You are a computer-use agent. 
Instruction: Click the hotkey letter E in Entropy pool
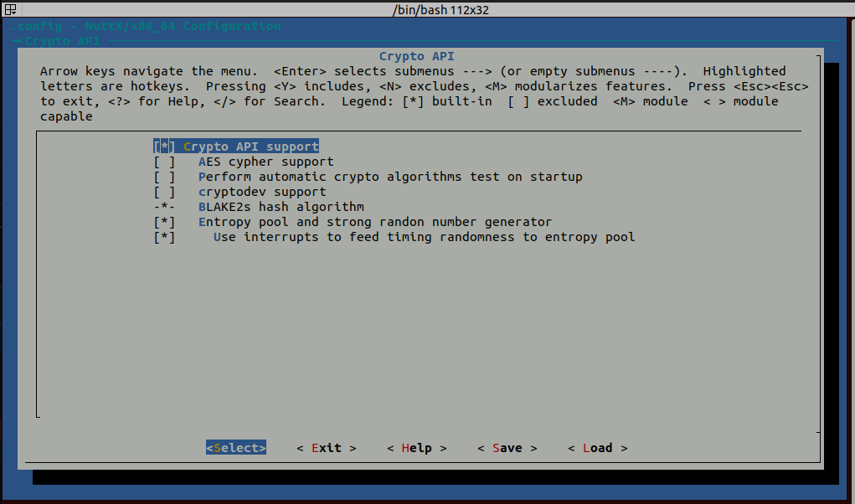[x=201, y=222]
